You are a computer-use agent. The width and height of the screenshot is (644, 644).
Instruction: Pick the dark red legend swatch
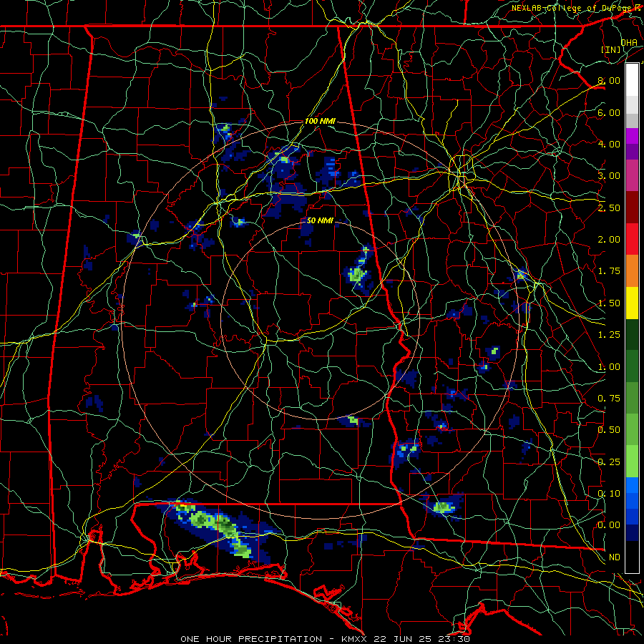pos(632,208)
